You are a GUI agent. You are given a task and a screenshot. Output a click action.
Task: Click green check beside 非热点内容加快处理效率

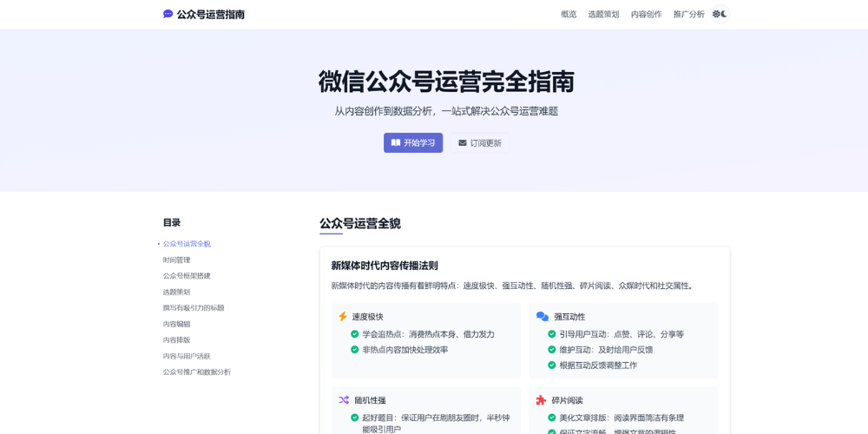[x=355, y=350]
